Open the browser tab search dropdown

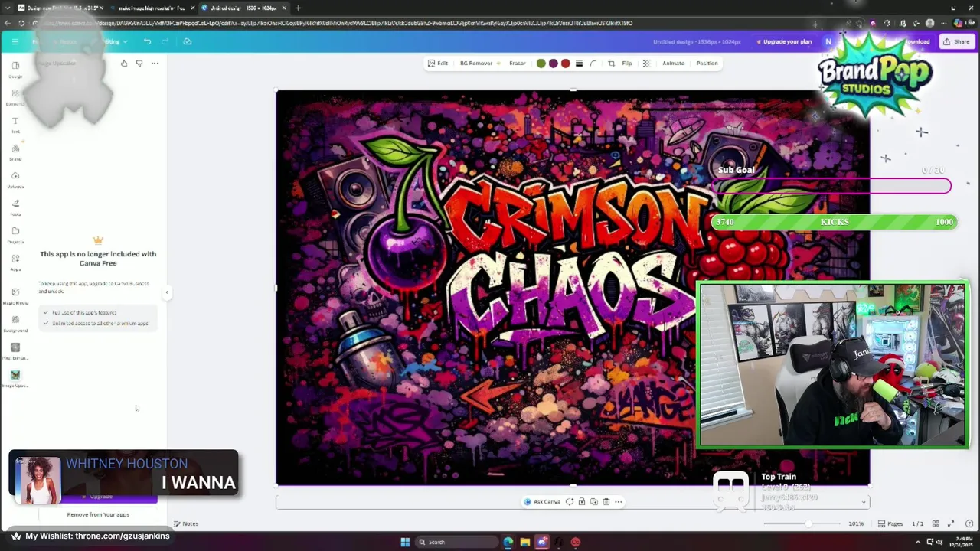click(x=7, y=8)
